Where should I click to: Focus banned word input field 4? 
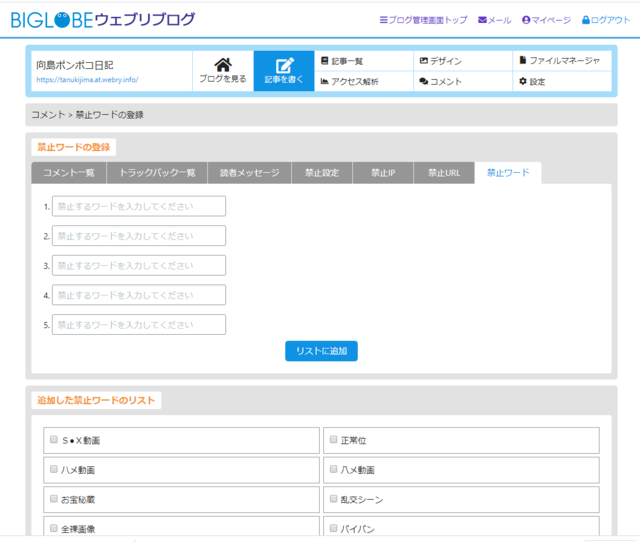point(139,295)
